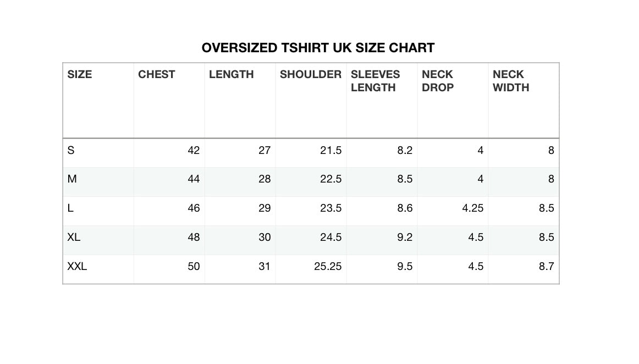Select chest value 48 for XL
This screenshot has width=639, height=364.
click(x=194, y=238)
